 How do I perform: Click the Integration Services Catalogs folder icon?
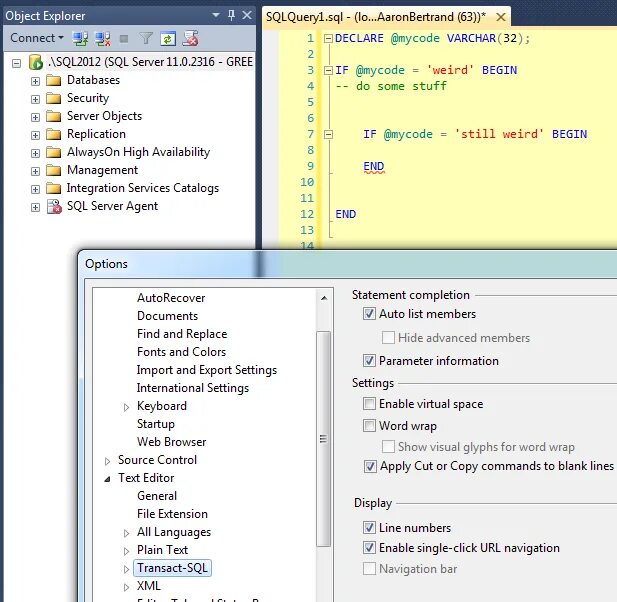(x=54, y=188)
